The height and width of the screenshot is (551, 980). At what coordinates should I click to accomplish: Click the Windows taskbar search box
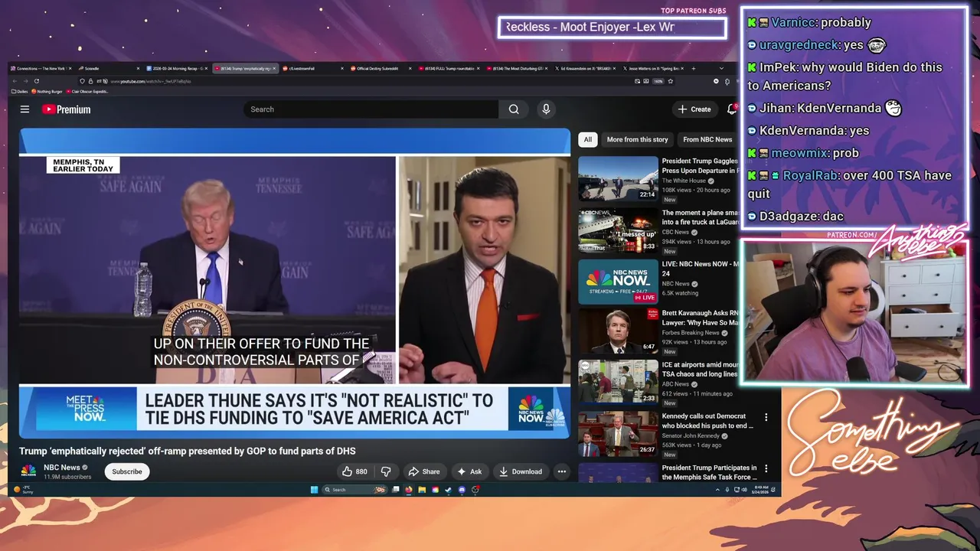[354, 490]
